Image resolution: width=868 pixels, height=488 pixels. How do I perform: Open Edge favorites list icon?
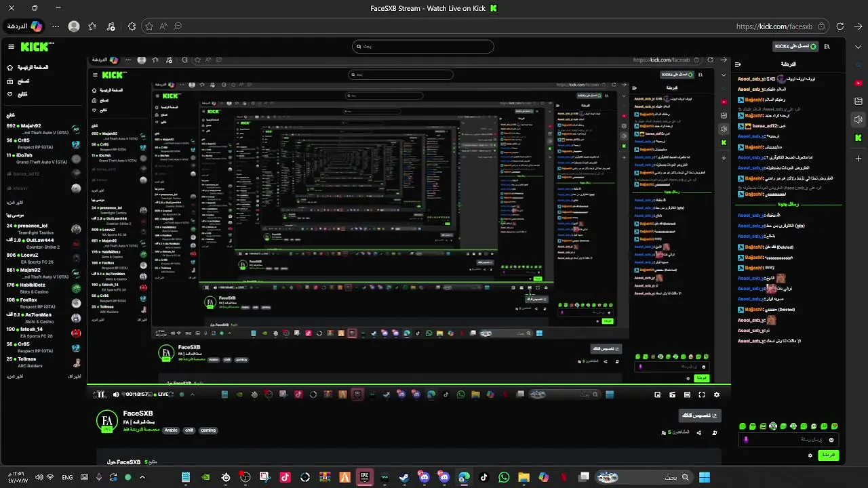[x=93, y=26]
